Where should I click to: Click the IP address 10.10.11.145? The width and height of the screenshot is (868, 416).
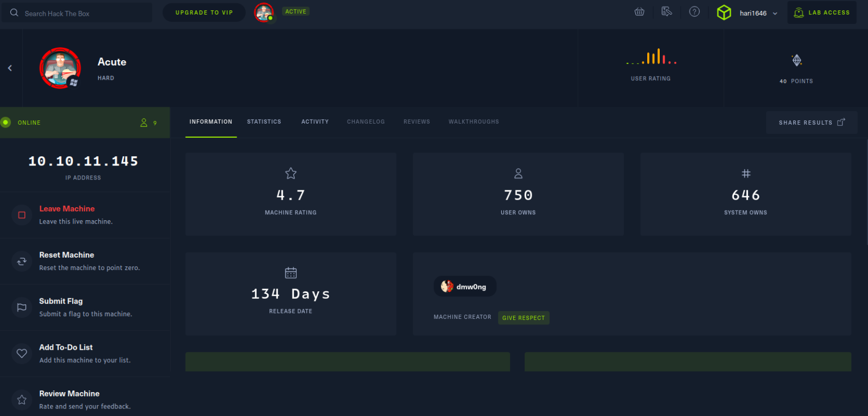point(83,161)
